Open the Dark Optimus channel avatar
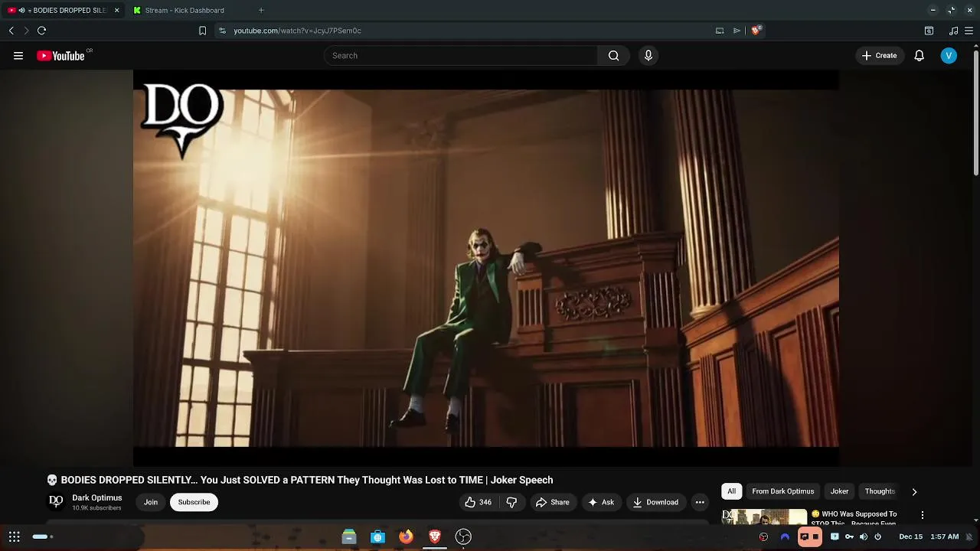This screenshot has width=980, height=551. pyautogui.click(x=56, y=502)
